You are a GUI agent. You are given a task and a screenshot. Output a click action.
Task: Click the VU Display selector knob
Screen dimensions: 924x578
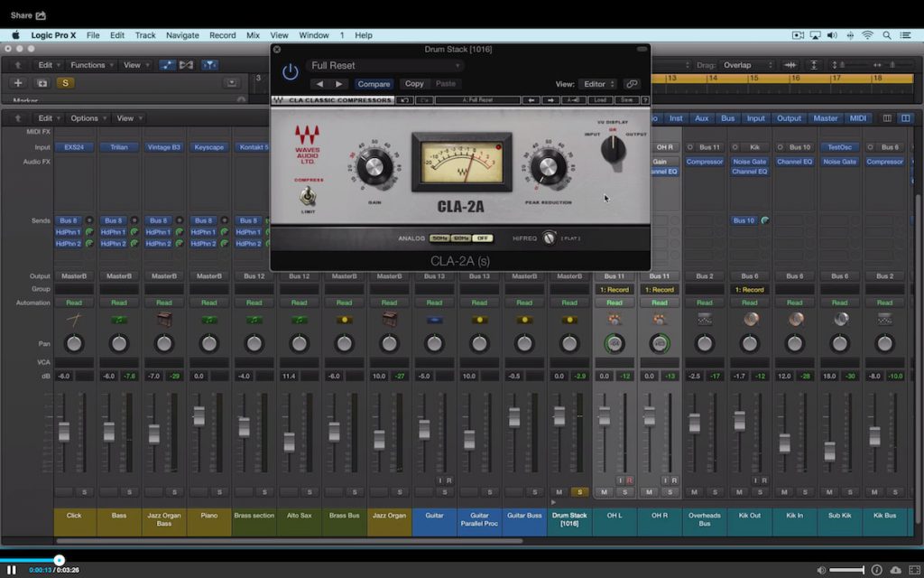click(x=614, y=150)
